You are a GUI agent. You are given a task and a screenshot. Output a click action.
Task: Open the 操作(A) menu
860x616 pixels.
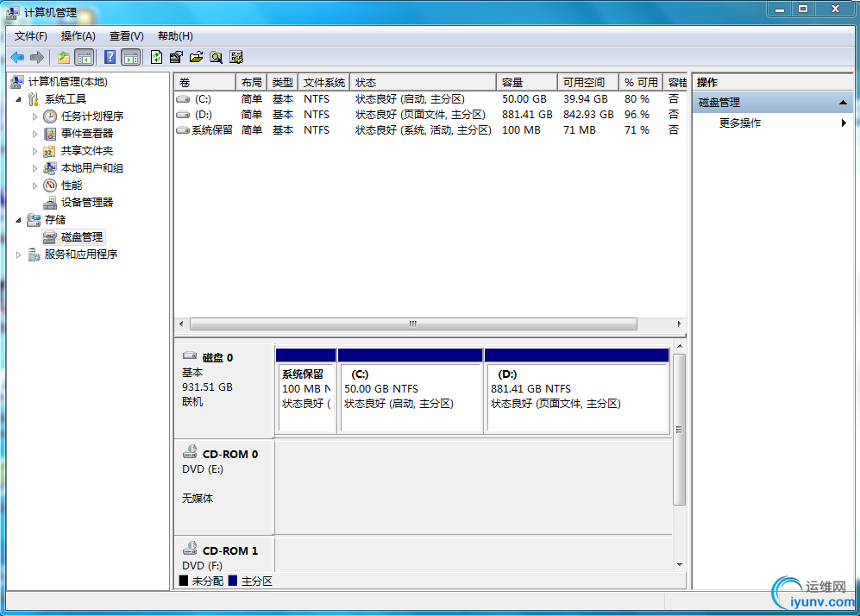pos(78,36)
